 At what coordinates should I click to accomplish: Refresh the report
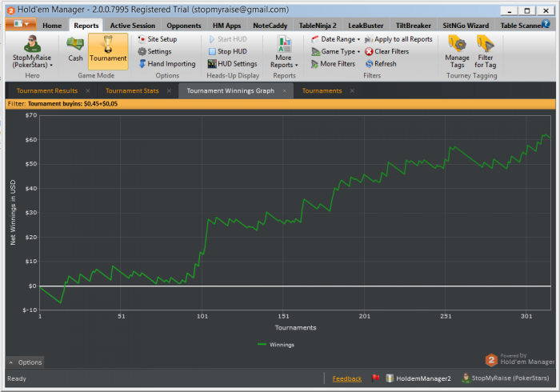pos(381,64)
